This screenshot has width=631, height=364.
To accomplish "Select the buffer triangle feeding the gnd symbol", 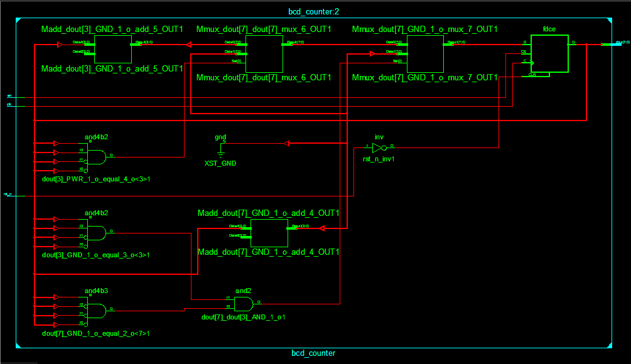I will click(x=286, y=143).
